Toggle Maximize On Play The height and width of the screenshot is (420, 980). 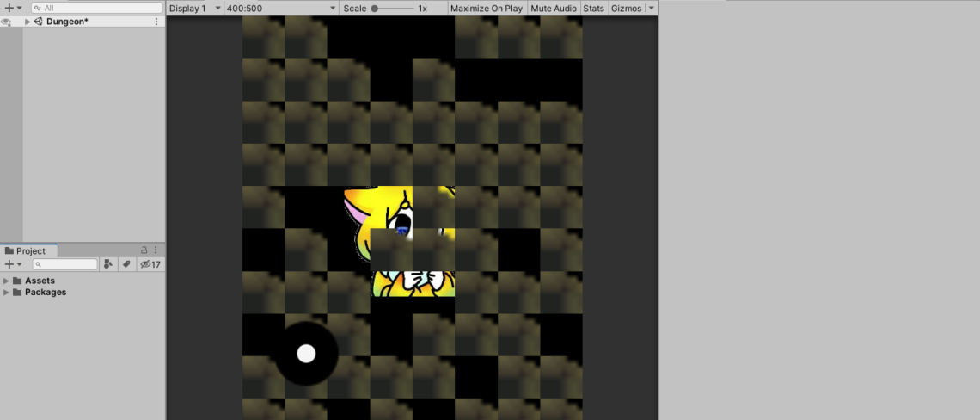coord(486,8)
